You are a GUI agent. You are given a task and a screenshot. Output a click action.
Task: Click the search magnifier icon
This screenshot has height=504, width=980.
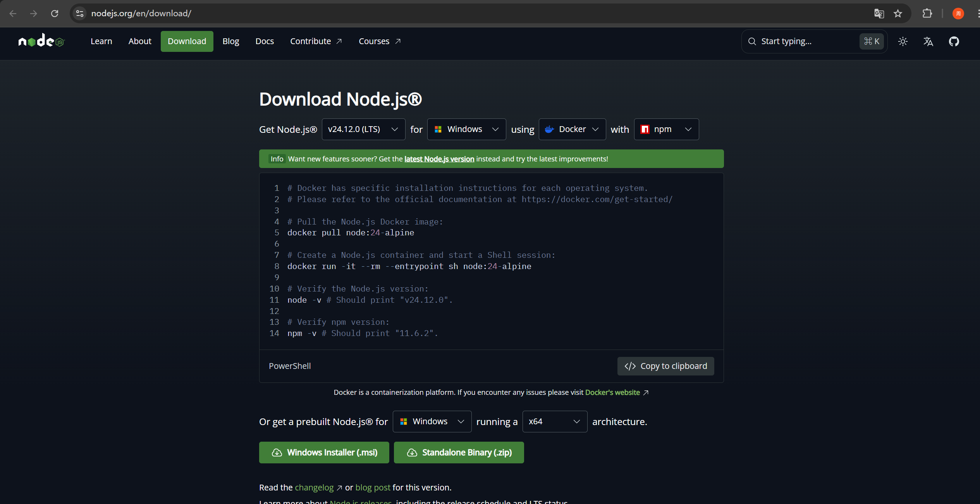(752, 41)
